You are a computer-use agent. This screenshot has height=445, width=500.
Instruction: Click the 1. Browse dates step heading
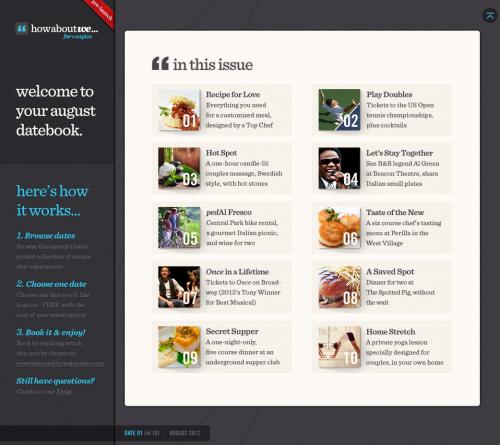coord(46,236)
